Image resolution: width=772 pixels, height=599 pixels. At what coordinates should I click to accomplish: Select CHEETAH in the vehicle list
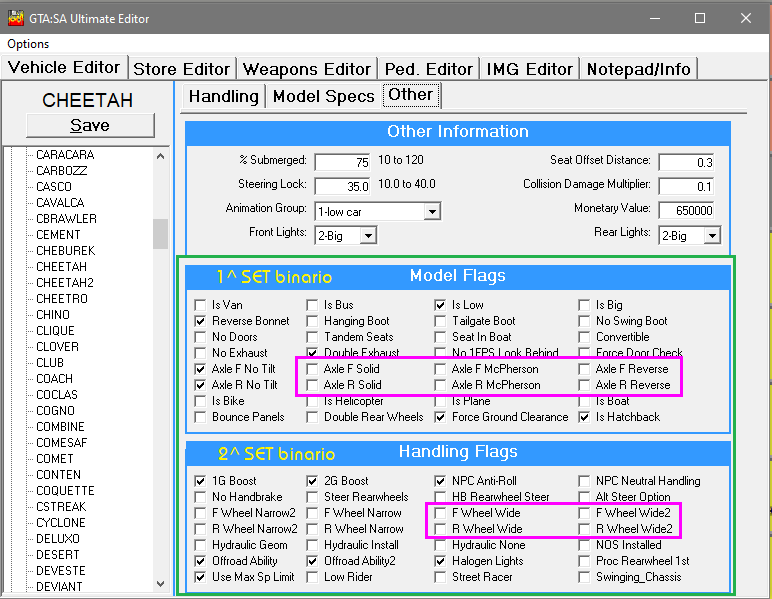(x=62, y=267)
